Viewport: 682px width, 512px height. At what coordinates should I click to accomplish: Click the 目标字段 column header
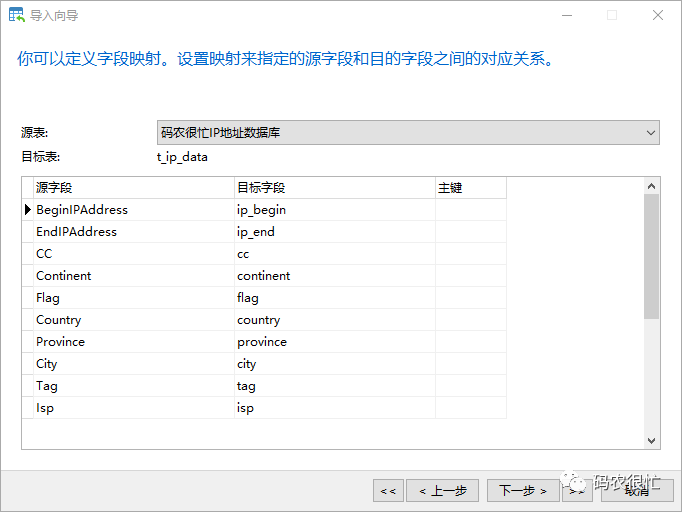[335, 188]
